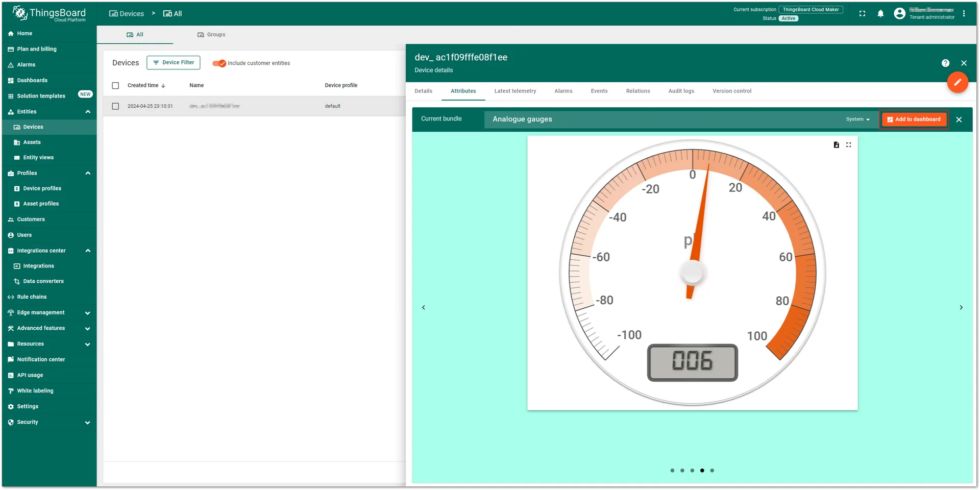Switch to Details tab
980x490 pixels.
[424, 91]
